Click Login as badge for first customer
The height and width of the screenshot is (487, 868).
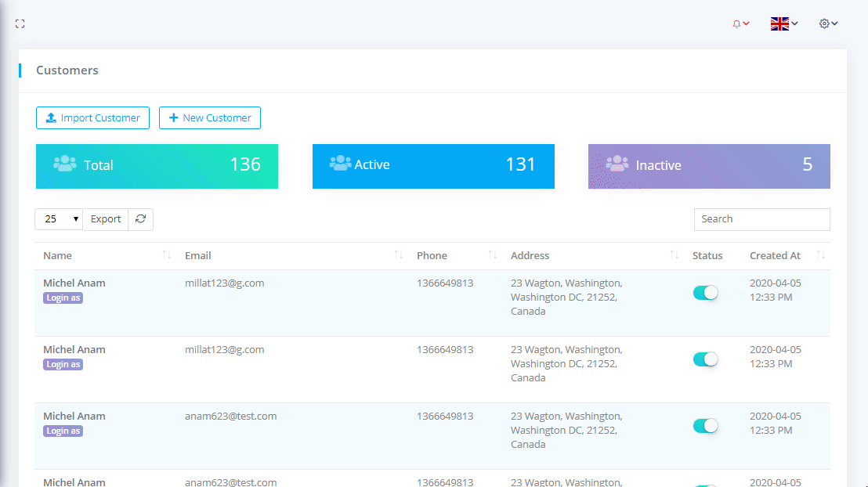pyautogui.click(x=63, y=298)
